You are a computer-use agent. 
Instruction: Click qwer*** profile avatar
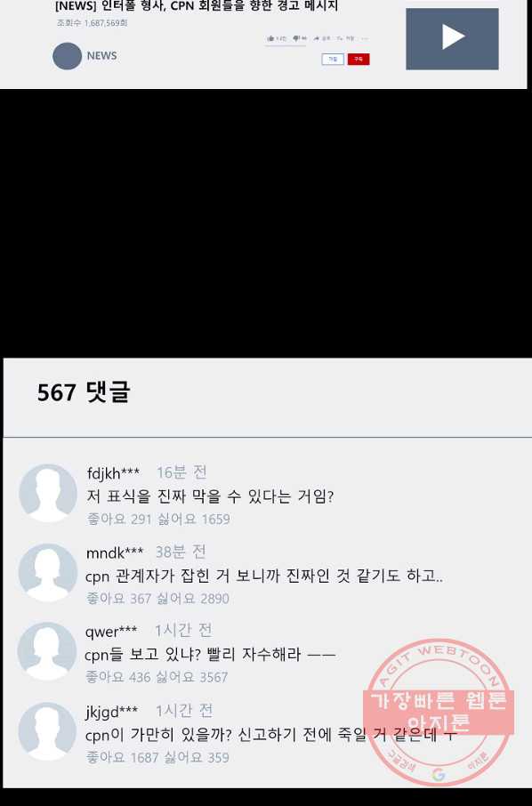[x=47, y=651]
